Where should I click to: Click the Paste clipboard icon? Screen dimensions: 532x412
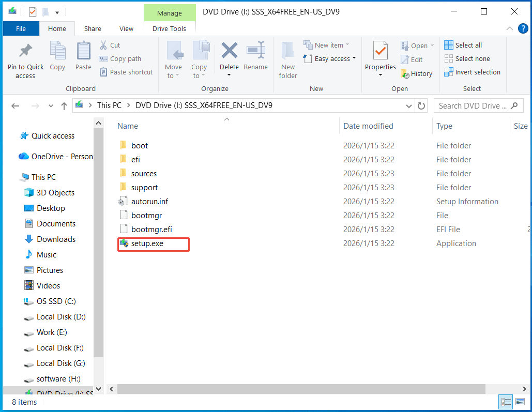tap(83, 51)
